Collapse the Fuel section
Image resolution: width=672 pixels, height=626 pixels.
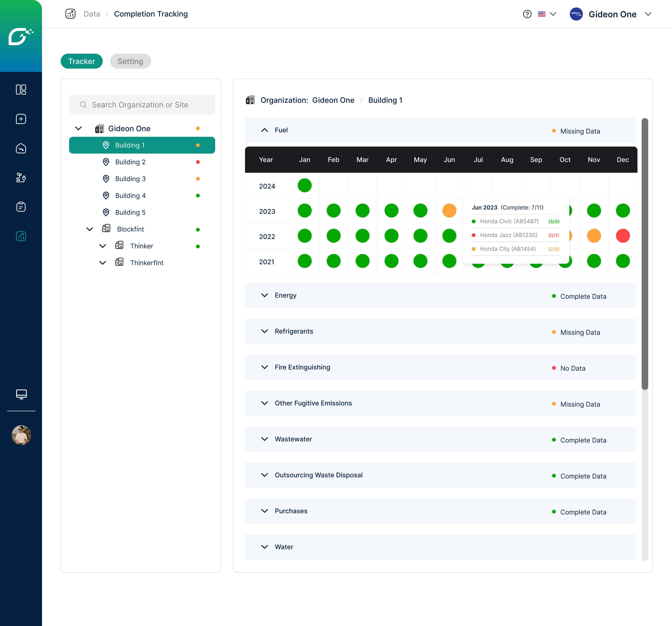[x=265, y=130]
